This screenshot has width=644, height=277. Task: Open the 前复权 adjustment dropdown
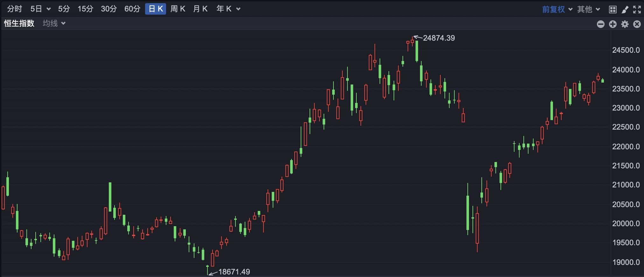point(557,10)
